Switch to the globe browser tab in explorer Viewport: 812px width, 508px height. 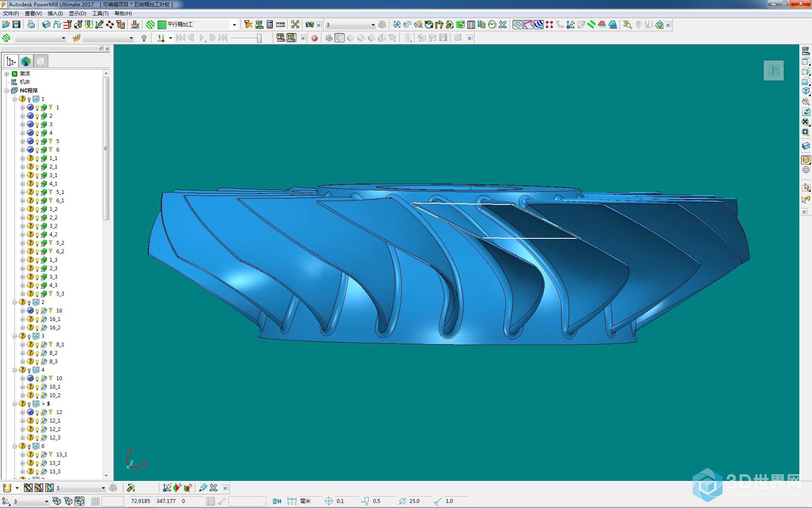(x=26, y=61)
